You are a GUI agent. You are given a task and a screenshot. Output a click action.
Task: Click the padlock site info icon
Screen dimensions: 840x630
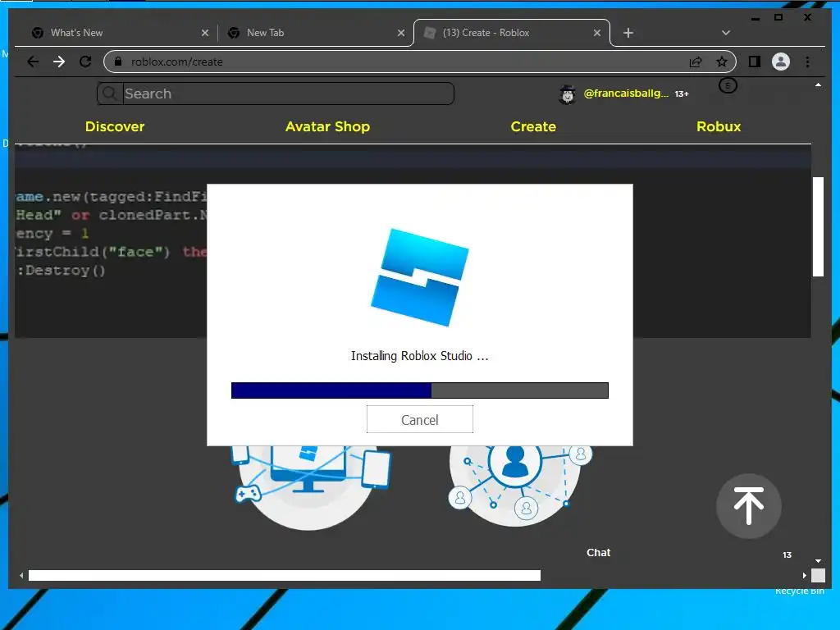tap(118, 62)
